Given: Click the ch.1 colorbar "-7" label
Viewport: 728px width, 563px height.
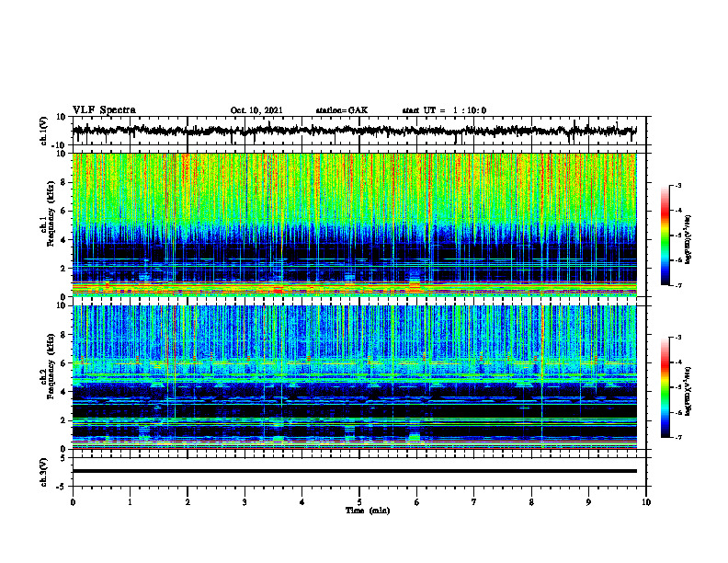Looking at the screenshot, I should point(678,285).
